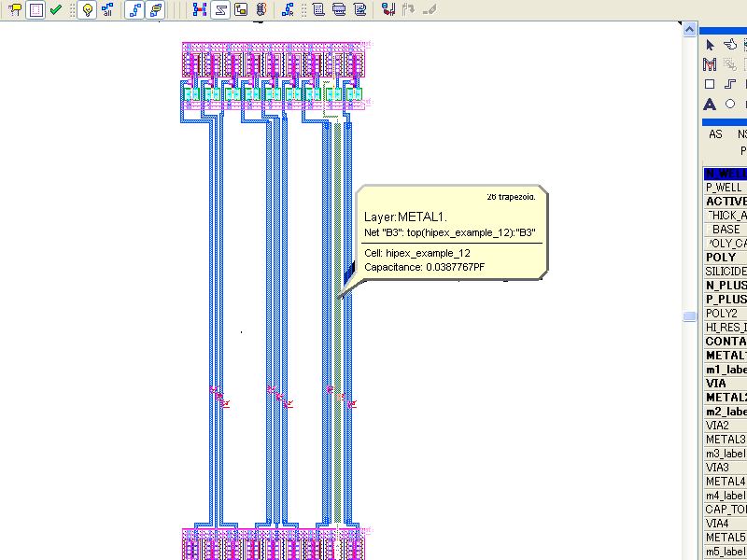The height and width of the screenshot is (560, 747).
Task: Select the P_WELL layer in list
Action: pyautogui.click(x=723, y=188)
